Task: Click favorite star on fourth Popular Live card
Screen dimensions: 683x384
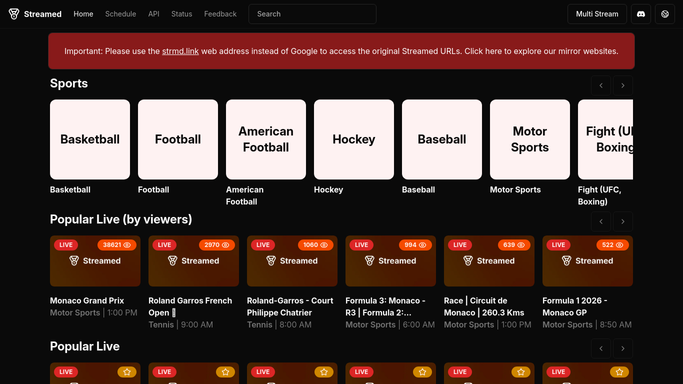Action: coord(422,372)
